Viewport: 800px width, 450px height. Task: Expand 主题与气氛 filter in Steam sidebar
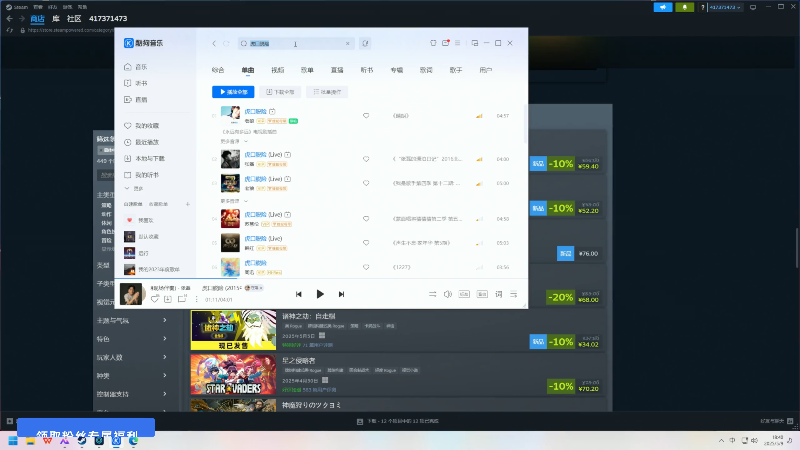(132, 320)
